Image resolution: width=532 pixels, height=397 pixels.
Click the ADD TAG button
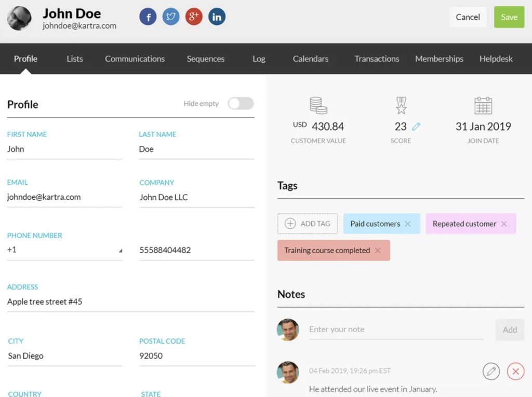(x=308, y=224)
